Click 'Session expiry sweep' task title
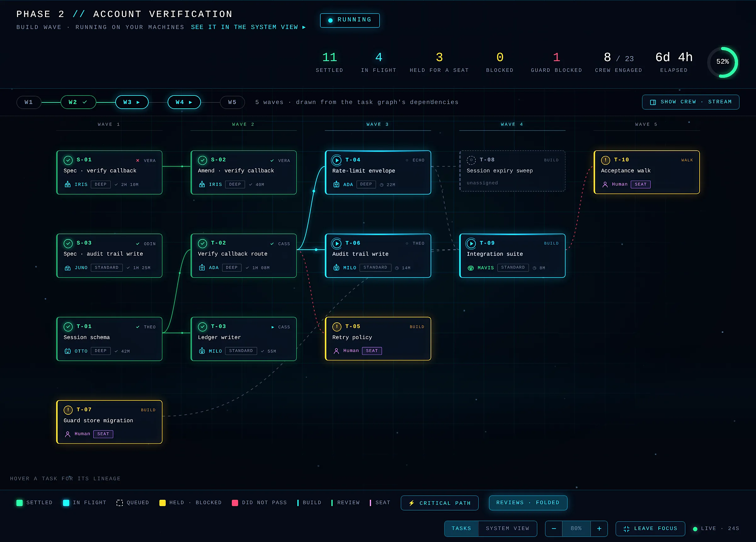 click(x=499, y=171)
